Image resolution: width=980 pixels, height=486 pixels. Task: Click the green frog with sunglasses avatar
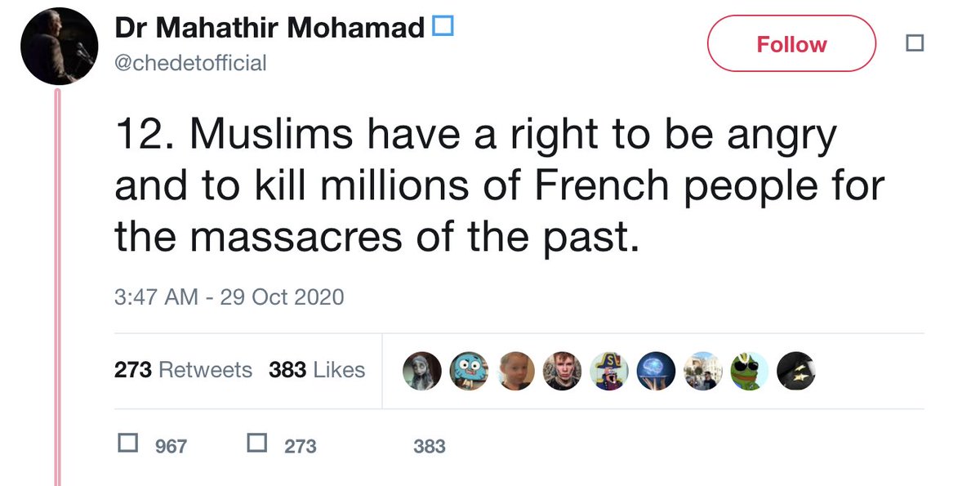(x=749, y=372)
